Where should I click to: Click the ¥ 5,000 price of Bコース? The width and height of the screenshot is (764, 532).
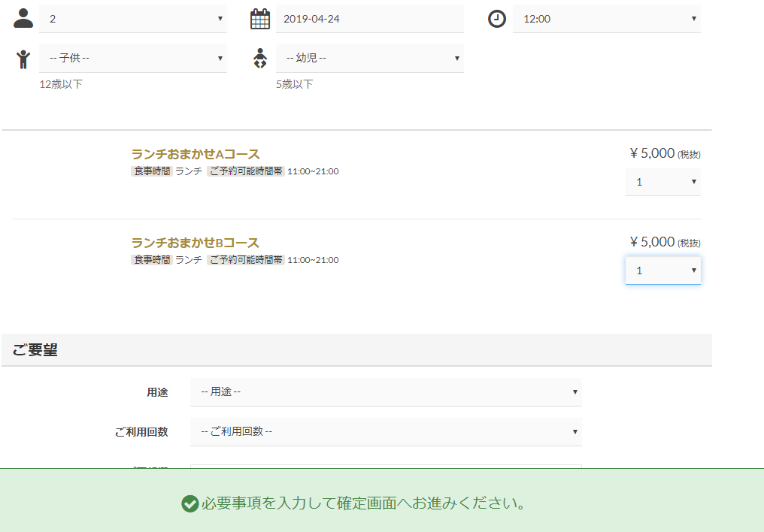(652, 242)
